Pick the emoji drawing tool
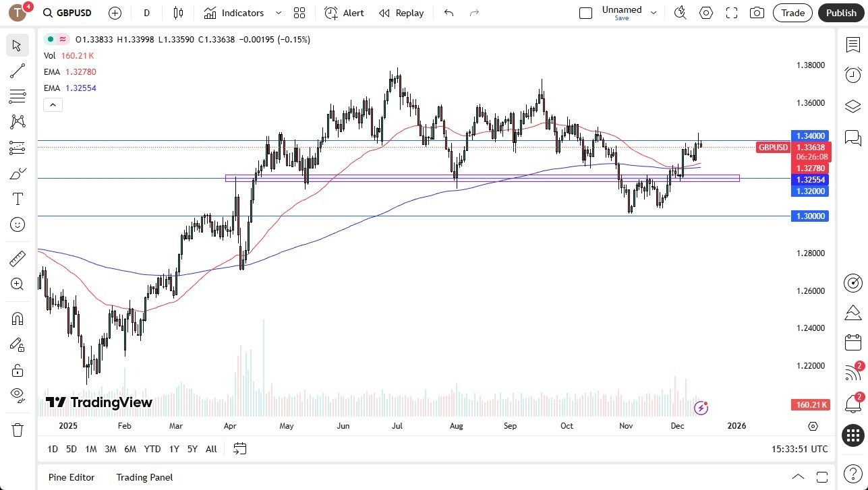The height and width of the screenshot is (490, 868). [x=17, y=224]
